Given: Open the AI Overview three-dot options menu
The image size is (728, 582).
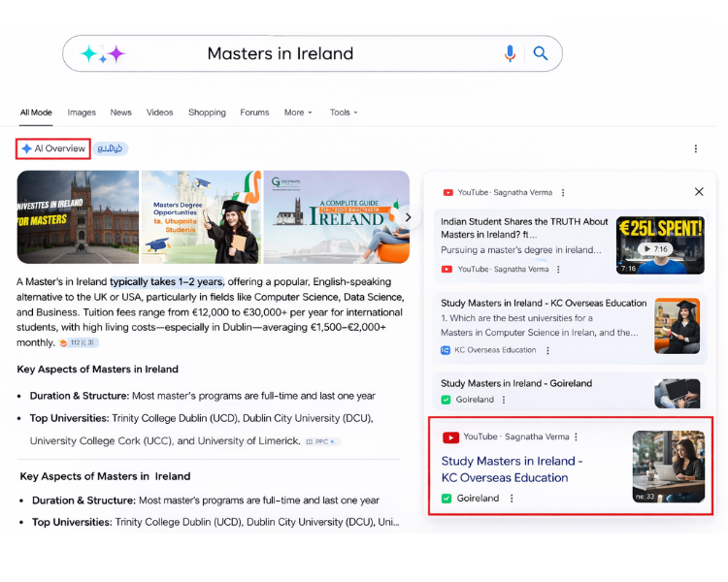Looking at the screenshot, I should pyautogui.click(x=695, y=149).
